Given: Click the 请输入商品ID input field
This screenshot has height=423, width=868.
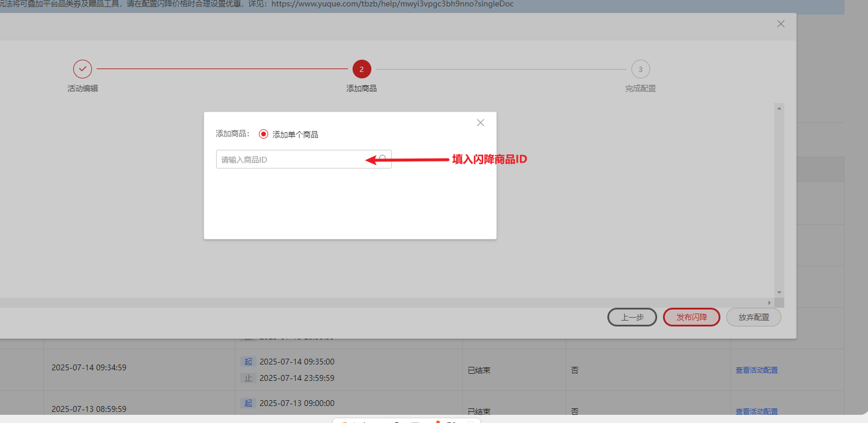Looking at the screenshot, I should 296,160.
